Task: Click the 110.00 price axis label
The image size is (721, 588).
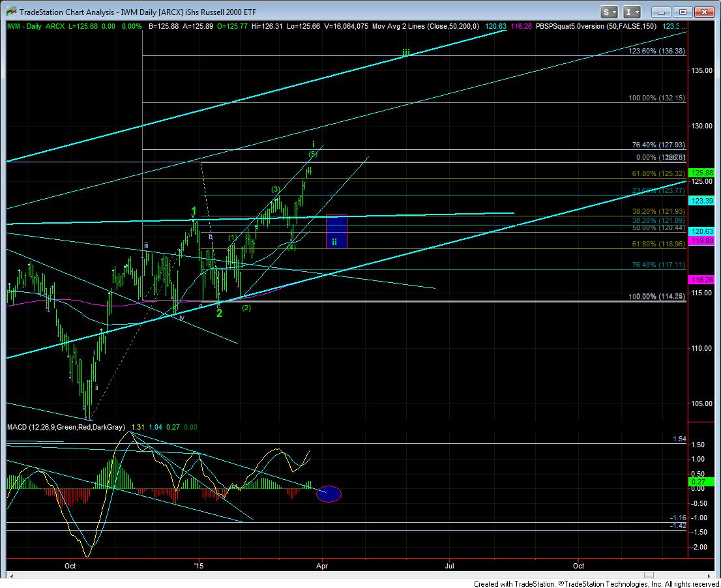Action: (x=701, y=348)
